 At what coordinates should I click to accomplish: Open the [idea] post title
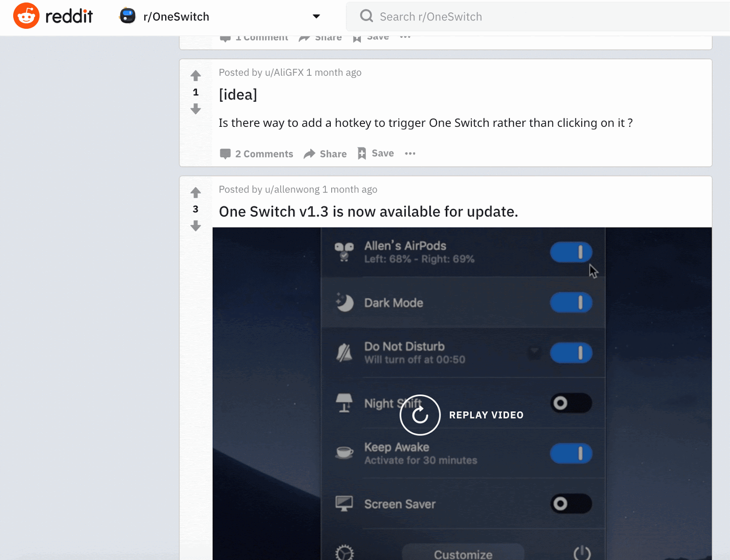[x=238, y=95]
